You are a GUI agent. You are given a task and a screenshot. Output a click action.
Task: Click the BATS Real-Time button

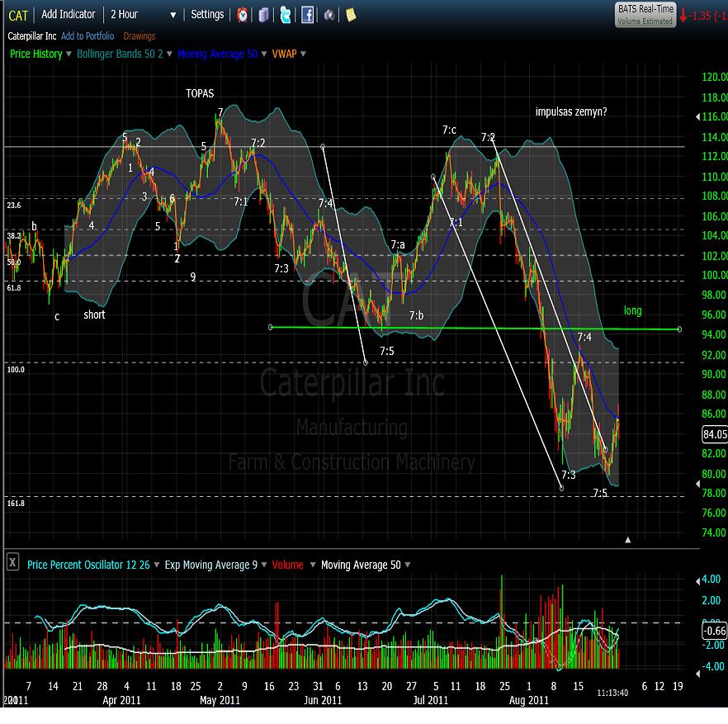(x=645, y=15)
